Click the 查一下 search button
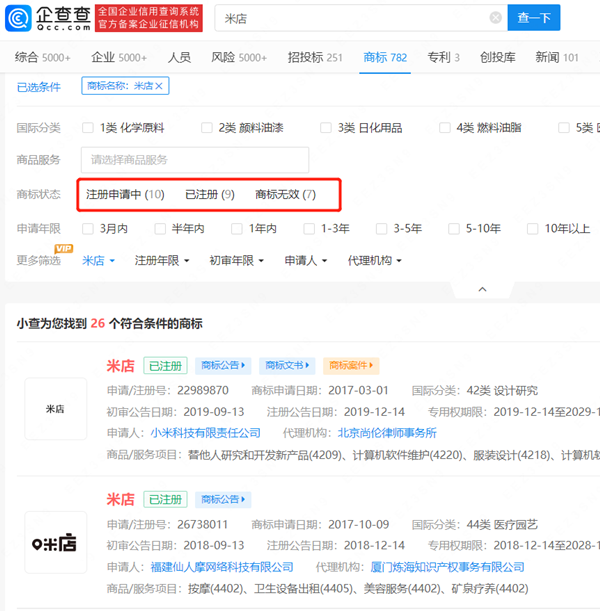 point(534,18)
